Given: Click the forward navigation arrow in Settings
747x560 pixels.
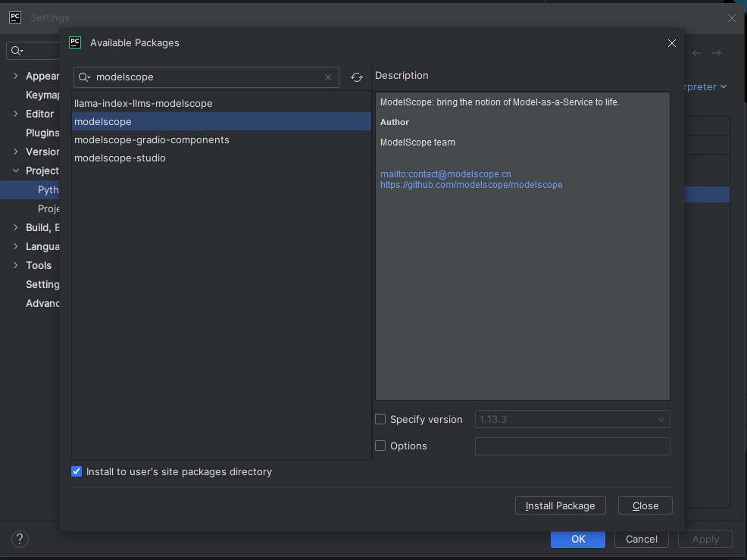Looking at the screenshot, I should [717, 53].
